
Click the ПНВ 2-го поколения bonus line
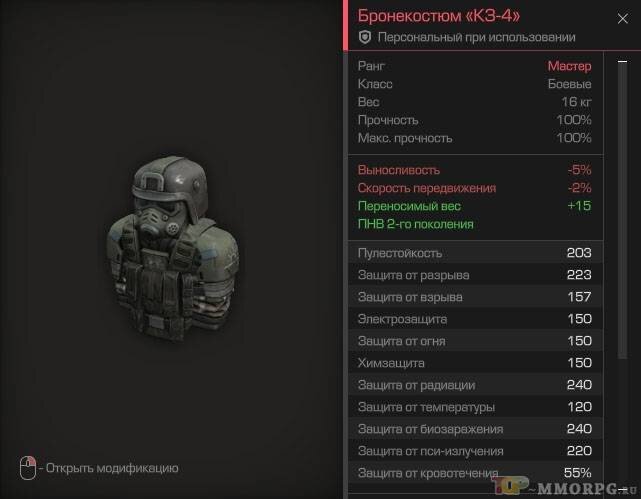click(416, 224)
